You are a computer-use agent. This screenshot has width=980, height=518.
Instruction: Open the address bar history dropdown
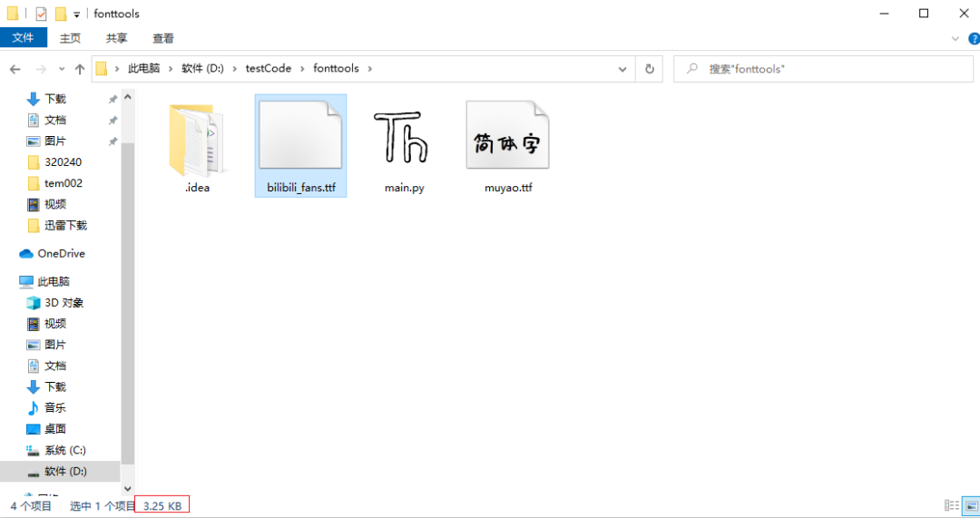[622, 69]
